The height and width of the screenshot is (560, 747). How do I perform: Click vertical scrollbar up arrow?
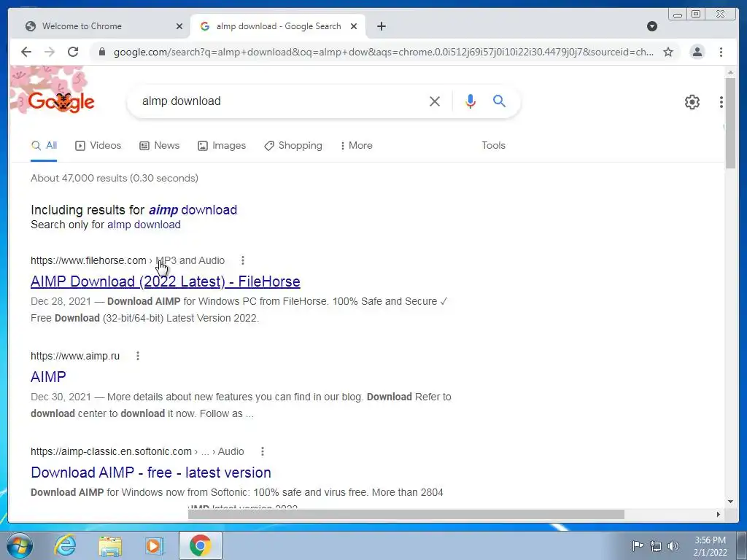point(730,72)
